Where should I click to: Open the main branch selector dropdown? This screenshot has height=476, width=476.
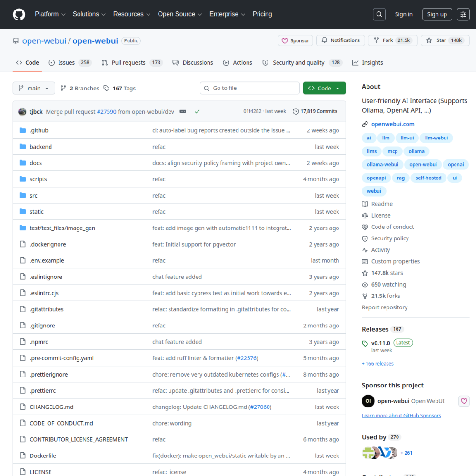pyautogui.click(x=34, y=88)
